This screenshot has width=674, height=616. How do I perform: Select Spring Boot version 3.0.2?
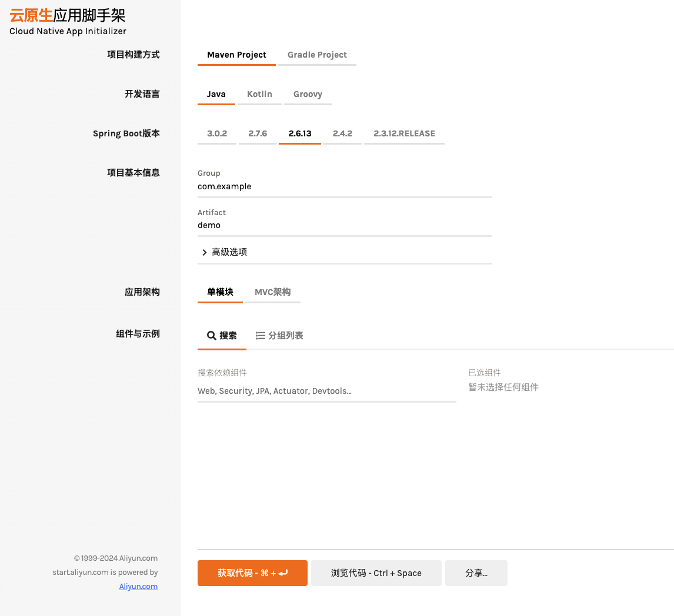click(x=217, y=133)
